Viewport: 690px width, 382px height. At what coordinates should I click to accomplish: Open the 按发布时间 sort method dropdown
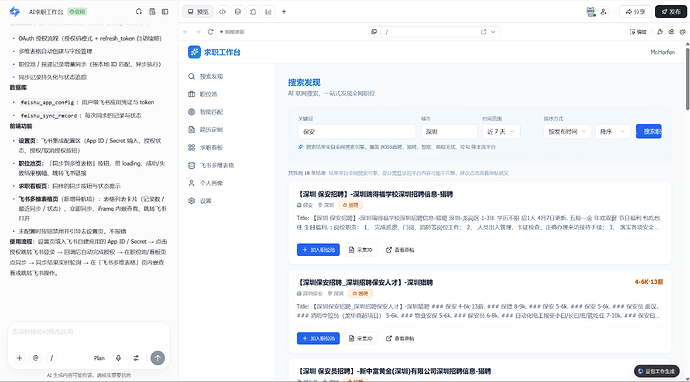coord(567,132)
